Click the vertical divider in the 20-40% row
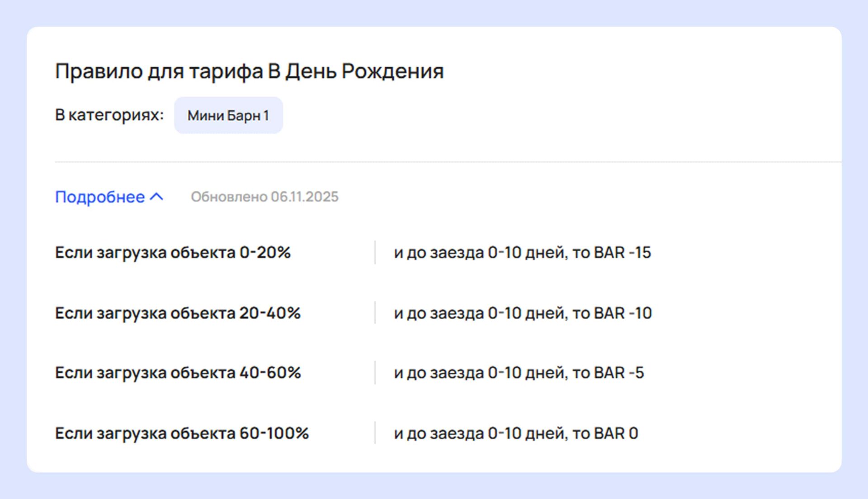The width and height of the screenshot is (868, 499). click(375, 313)
